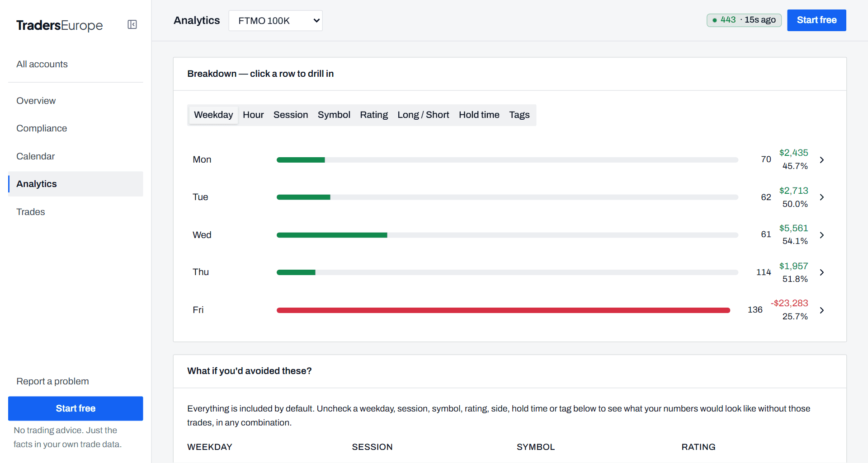Switch to the Session breakdown tab
868x463 pixels.
(291, 115)
